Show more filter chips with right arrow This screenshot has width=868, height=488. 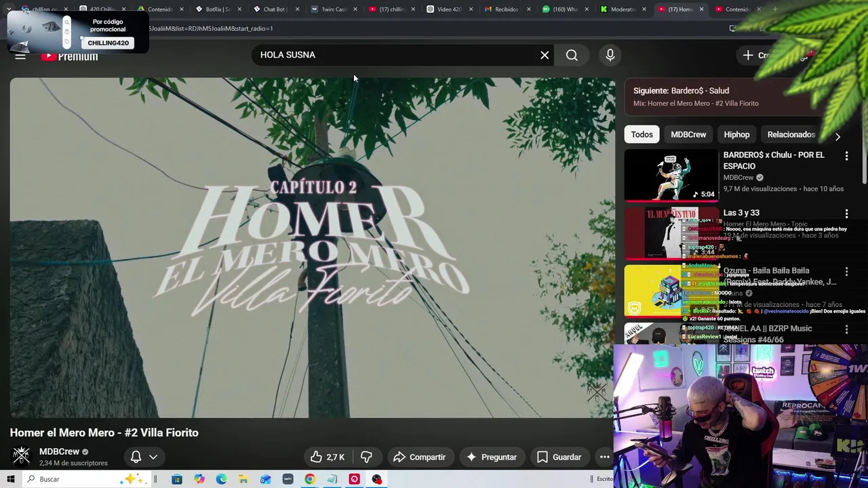click(x=837, y=136)
